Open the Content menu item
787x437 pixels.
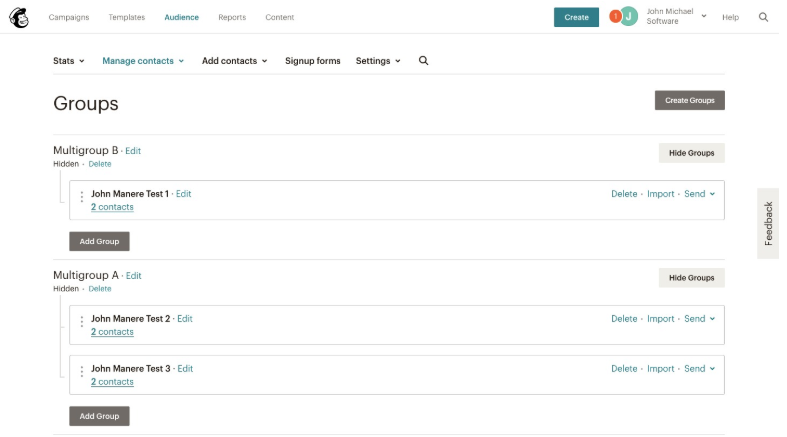pyautogui.click(x=280, y=17)
